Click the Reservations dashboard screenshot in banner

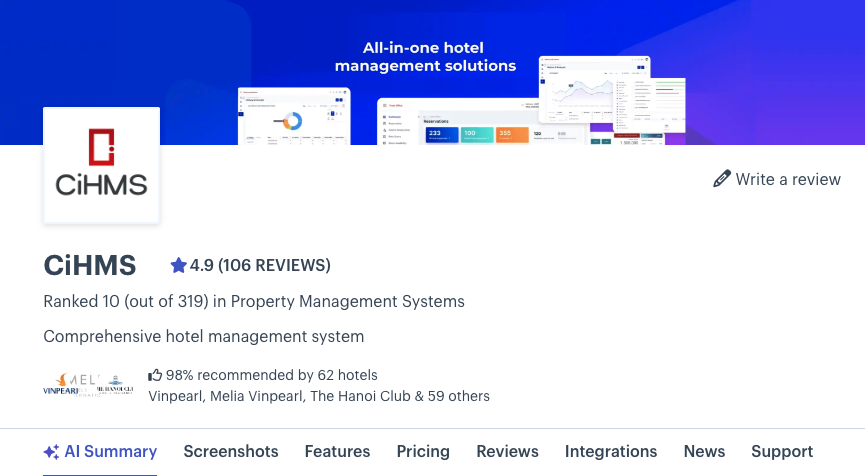(483, 121)
